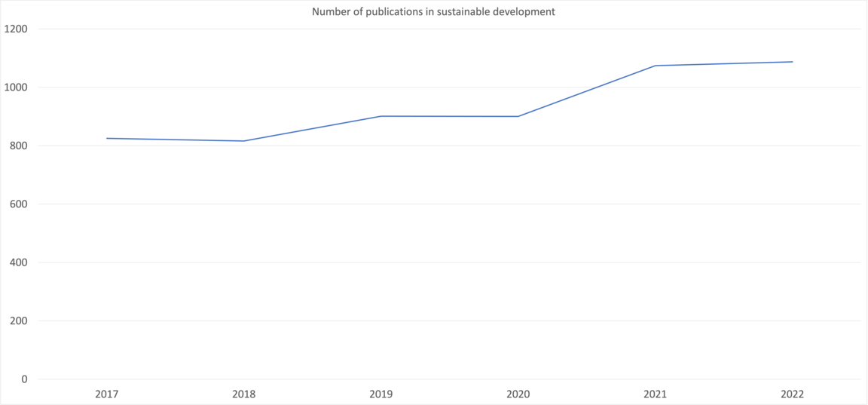Click the 1000 value on vertical axis

coord(15,87)
